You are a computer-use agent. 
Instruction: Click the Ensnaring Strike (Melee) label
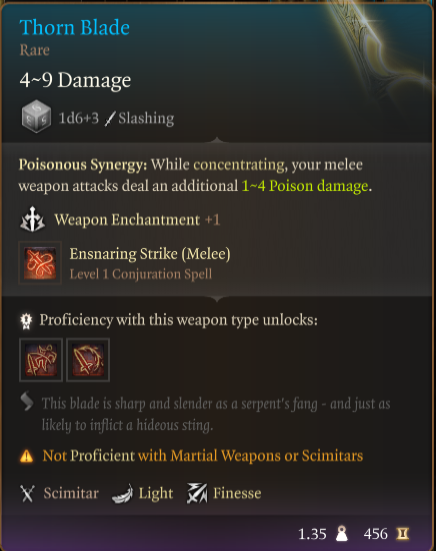(x=150, y=254)
